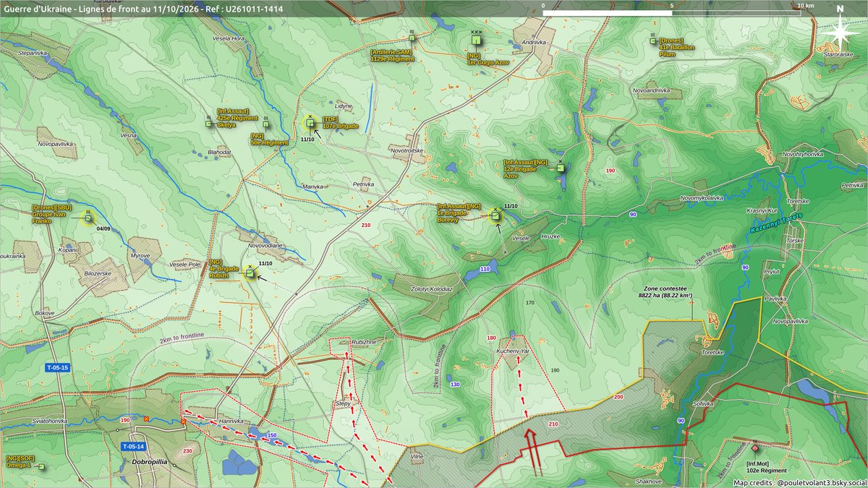Click the Novomykolaivka village label
Screen dimensions: 868x488
[702, 197]
